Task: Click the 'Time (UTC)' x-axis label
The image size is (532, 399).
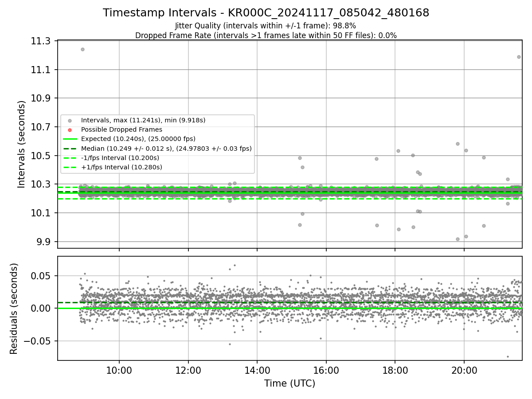Action: (x=289, y=383)
